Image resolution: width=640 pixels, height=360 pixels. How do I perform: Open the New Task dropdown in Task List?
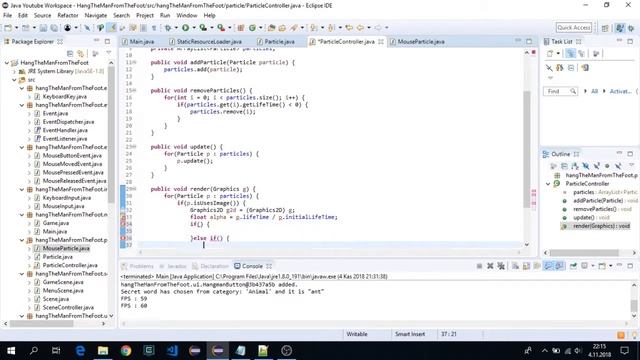click(x=558, y=53)
